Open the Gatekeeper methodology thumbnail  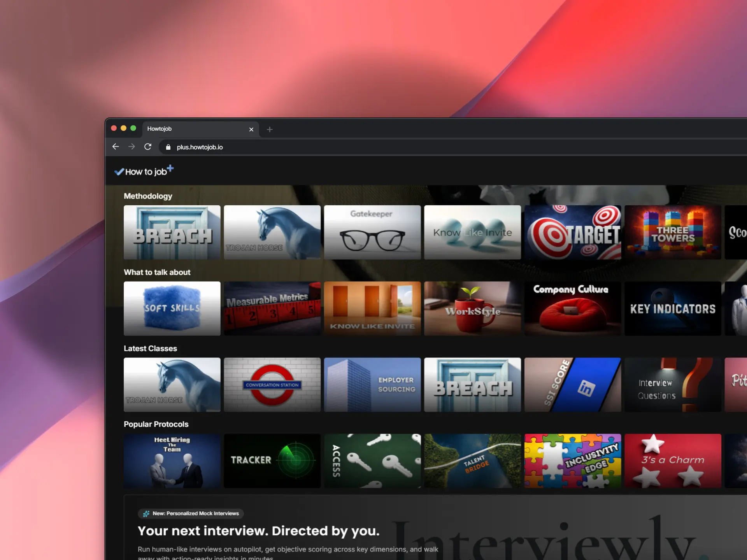372,232
